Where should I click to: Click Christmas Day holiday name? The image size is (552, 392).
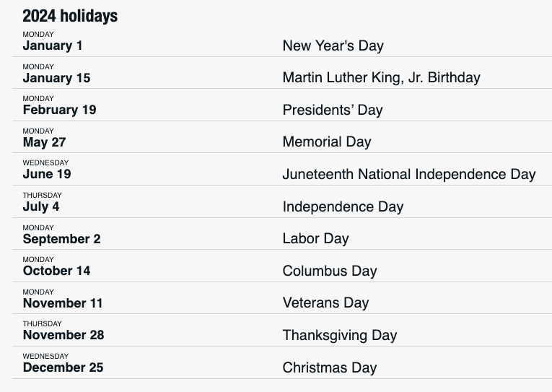point(330,367)
